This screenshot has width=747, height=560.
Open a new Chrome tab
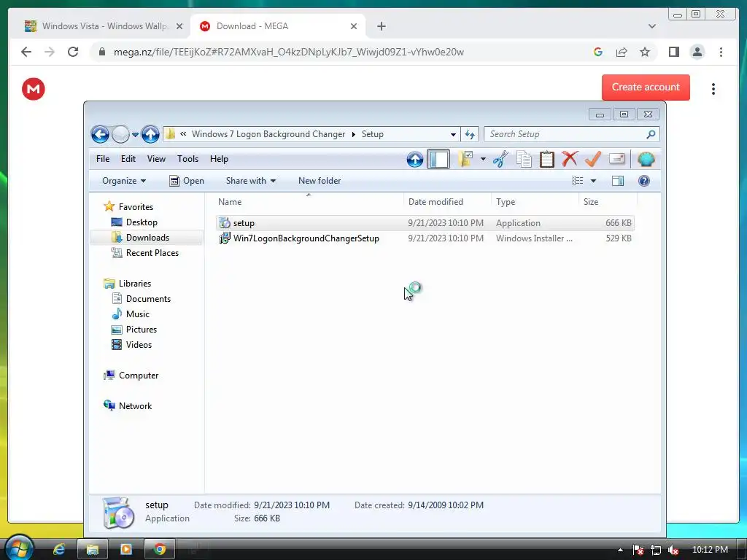[381, 26]
